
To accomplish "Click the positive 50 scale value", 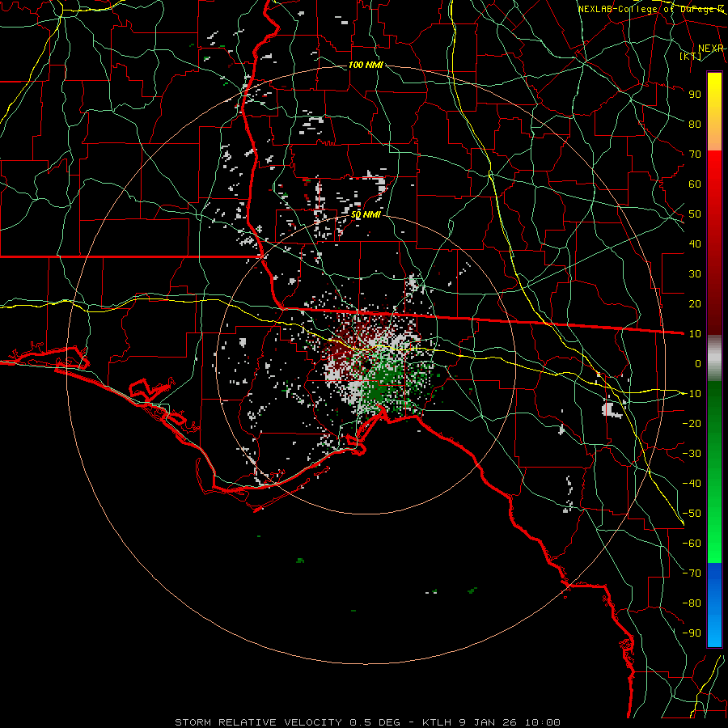I will click(695, 214).
